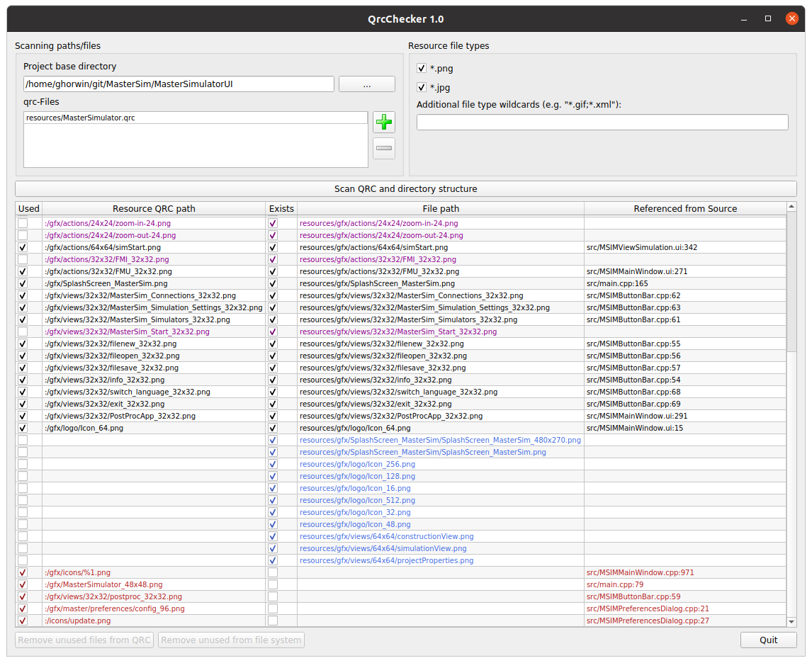Close QrcChecker with the orange X icon
The image size is (812, 663).
pos(791,19)
